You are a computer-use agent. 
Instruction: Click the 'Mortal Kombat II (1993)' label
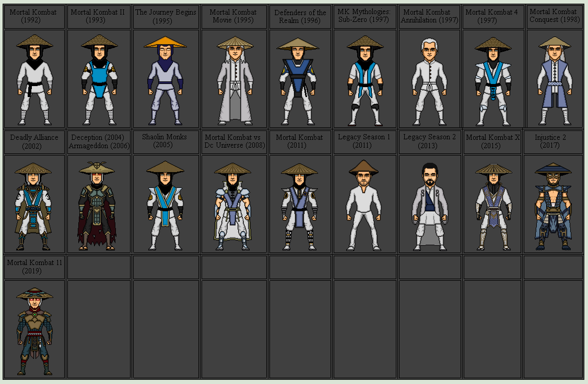tap(98, 16)
